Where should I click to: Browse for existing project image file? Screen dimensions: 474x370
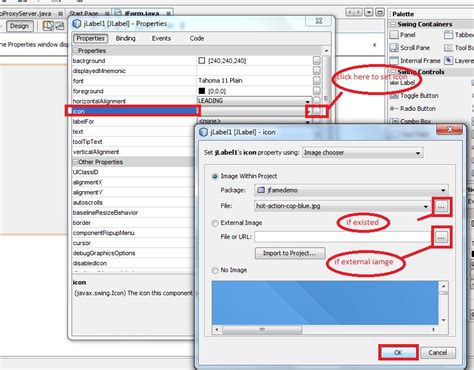pos(441,207)
